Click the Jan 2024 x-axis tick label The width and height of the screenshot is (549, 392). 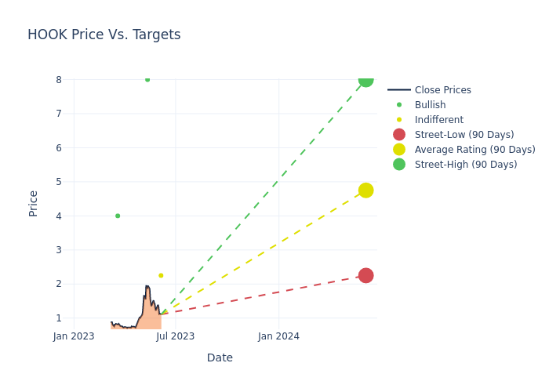point(278,336)
